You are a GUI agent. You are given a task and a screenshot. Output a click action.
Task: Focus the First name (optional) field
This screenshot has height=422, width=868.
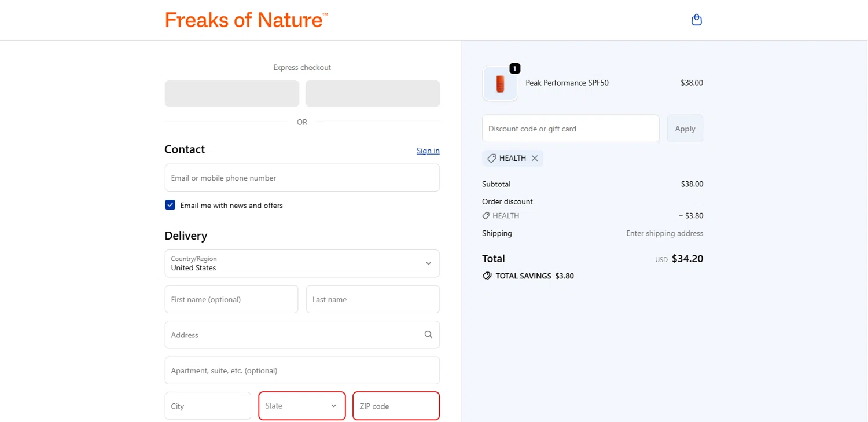231,299
